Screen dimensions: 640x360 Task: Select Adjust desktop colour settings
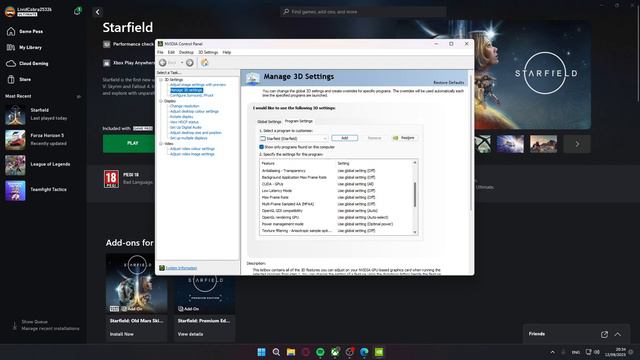click(194, 111)
